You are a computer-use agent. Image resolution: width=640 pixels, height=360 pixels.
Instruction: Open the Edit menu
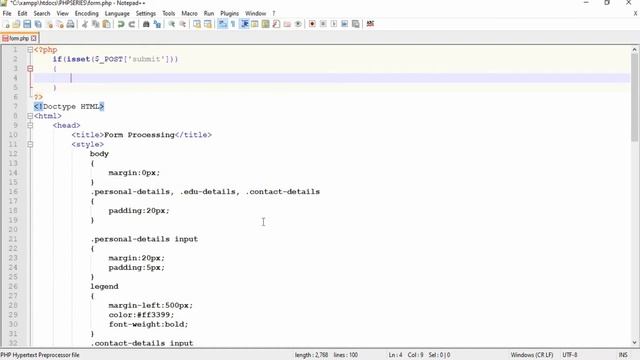tap(22, 13)
